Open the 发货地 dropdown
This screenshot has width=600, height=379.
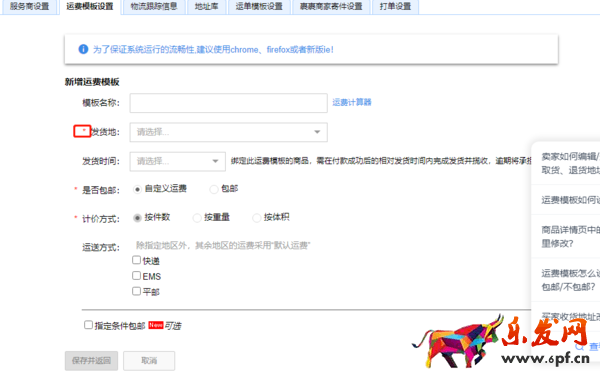coord(228,132)
